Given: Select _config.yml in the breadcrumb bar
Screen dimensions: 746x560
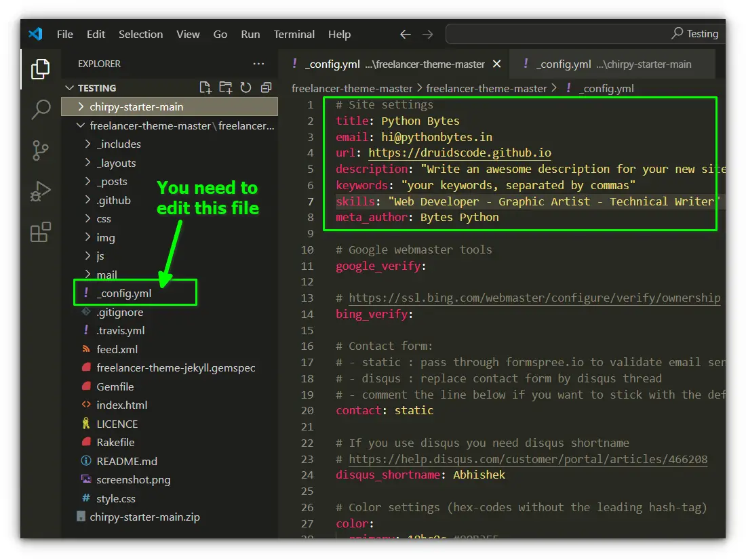Looking at the screenshot, I should [607, 88].
